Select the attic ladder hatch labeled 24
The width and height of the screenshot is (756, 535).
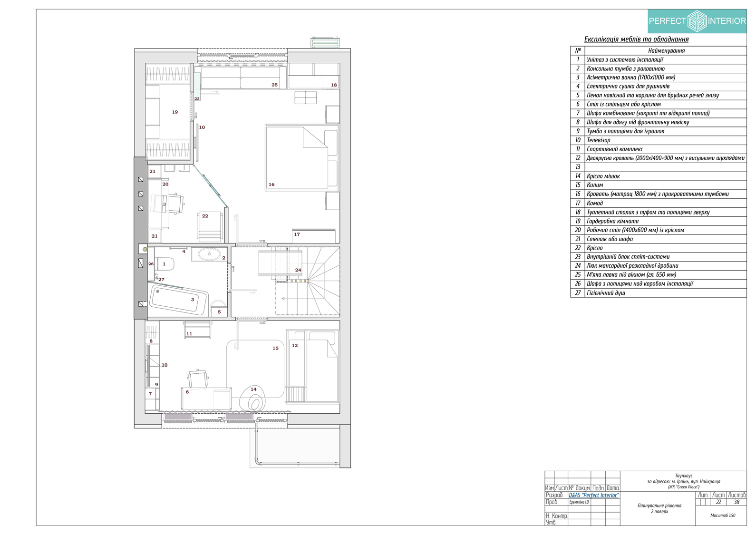273,263
